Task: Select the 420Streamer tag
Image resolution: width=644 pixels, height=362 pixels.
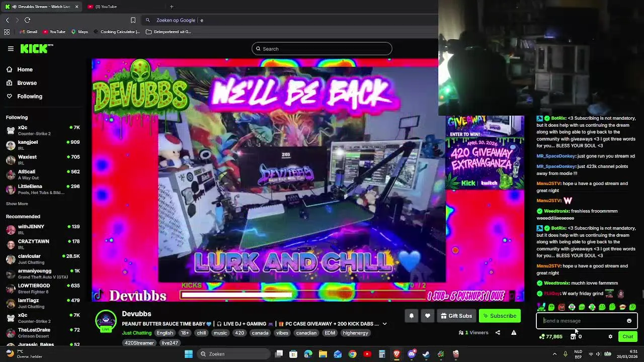Action: pyautogui.click(x=139, y=343)
